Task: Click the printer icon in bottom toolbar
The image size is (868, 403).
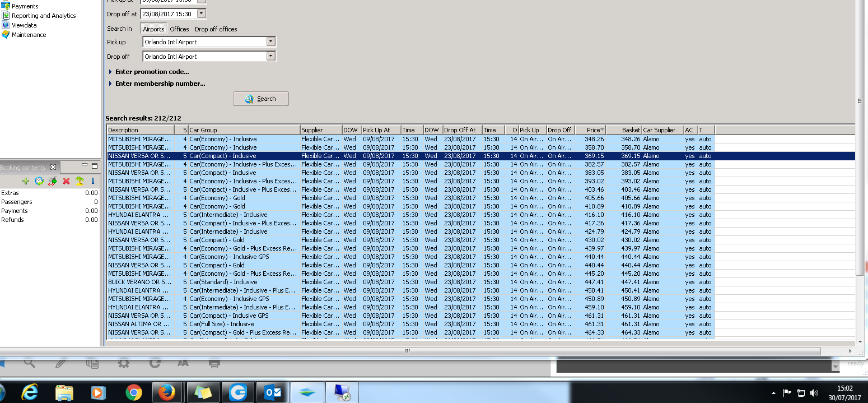Action: pos(214,363)
